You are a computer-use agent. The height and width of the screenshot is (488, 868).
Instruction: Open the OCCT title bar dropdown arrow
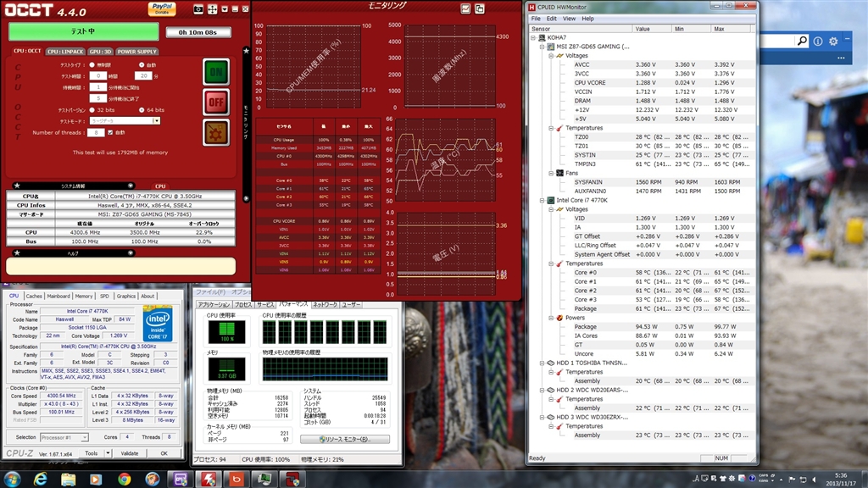pyautogui.click(x=224, y=9)
